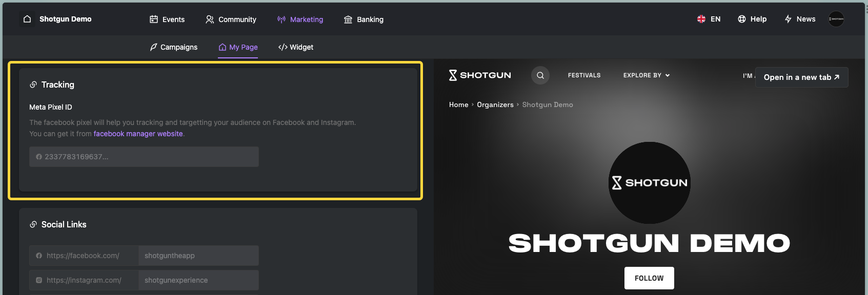The height and width of the screenshot is (295, 868).
Task: Click Open in a new tab button
Action: (802, 77)
